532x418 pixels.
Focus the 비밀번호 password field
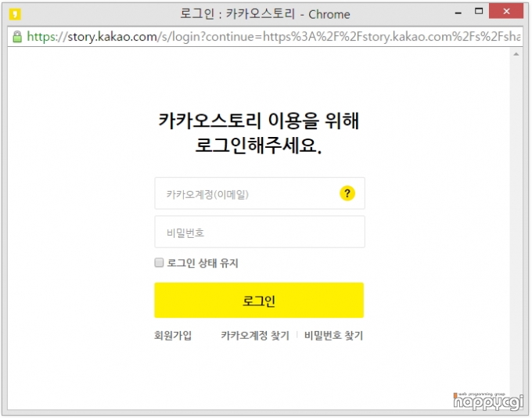pyautogui.click(x=260, y=232)
